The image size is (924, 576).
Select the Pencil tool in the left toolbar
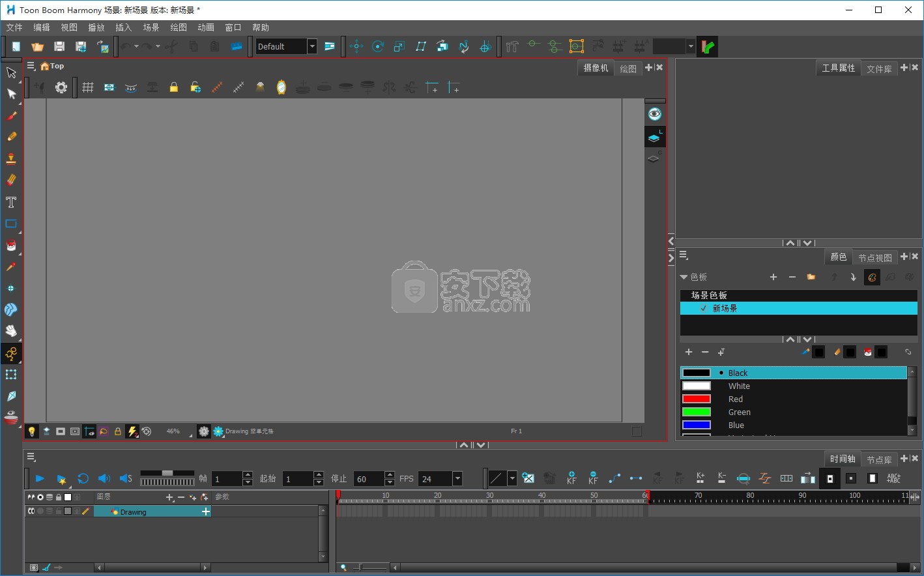[x=11, y=137]
